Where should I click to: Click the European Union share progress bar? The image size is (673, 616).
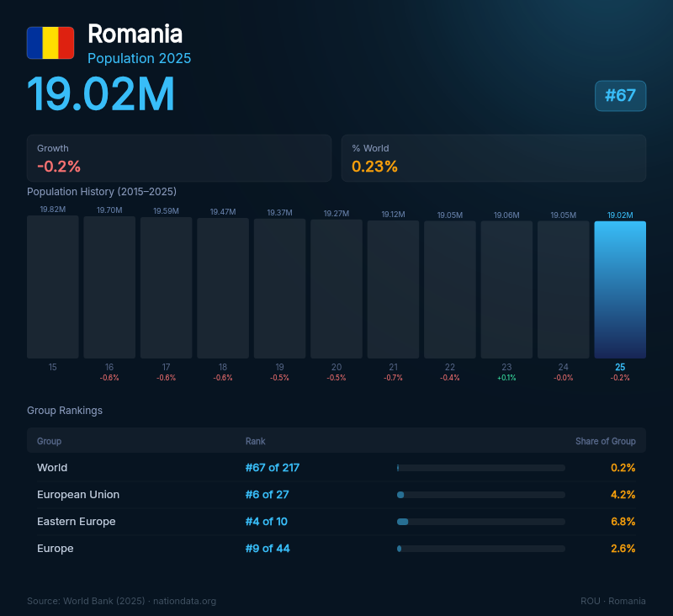pos(480,495)
